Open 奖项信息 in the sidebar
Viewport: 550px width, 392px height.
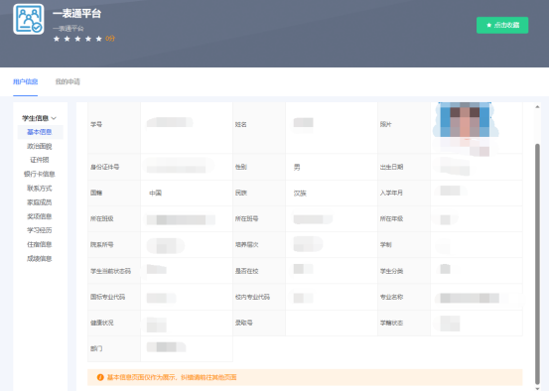[40, 216]
